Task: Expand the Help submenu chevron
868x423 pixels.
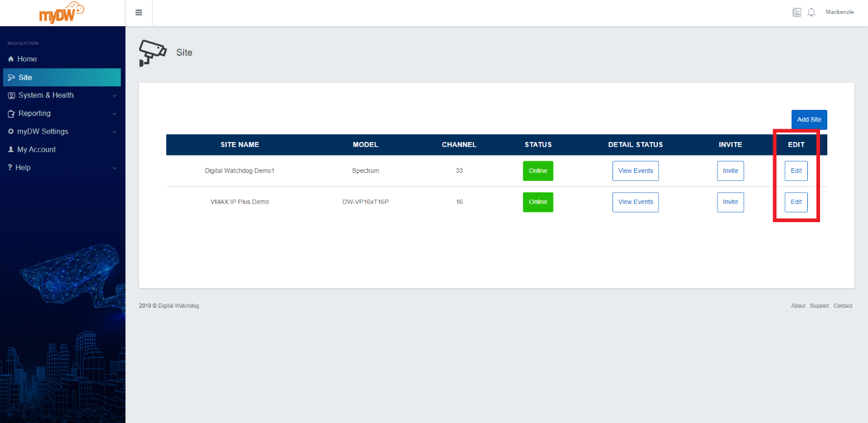Action: coord(114,168)
